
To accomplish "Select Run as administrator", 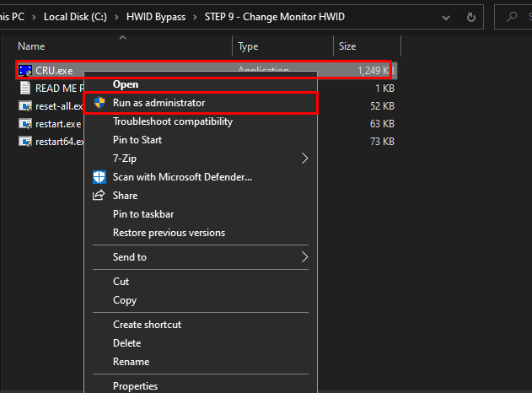I will pyautogui.click(x=201, y=103).
